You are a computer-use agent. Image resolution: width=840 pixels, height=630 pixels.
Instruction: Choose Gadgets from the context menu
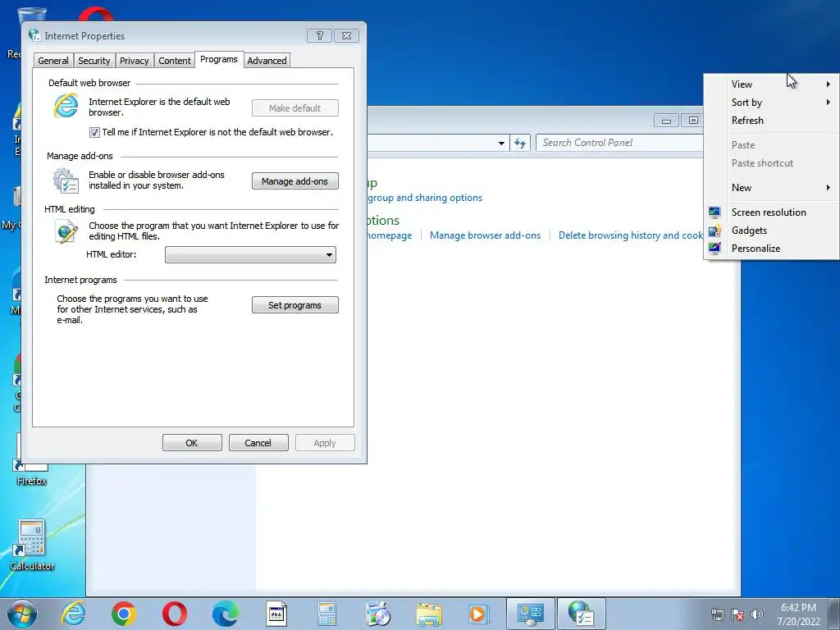771,231
